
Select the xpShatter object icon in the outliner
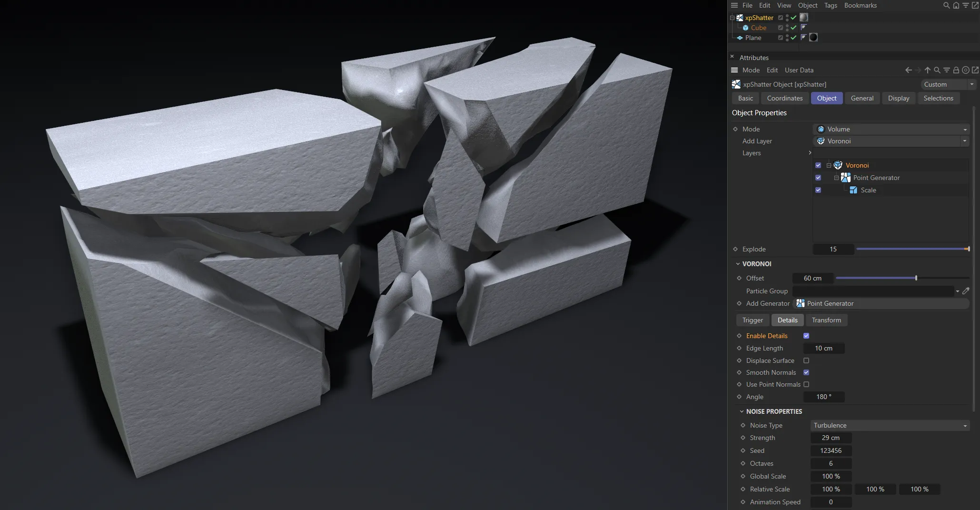pos(740,18)
